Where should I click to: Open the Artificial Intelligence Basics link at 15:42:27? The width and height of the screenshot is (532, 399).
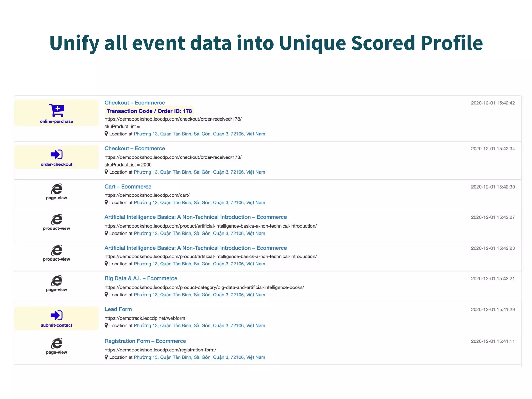196,217
